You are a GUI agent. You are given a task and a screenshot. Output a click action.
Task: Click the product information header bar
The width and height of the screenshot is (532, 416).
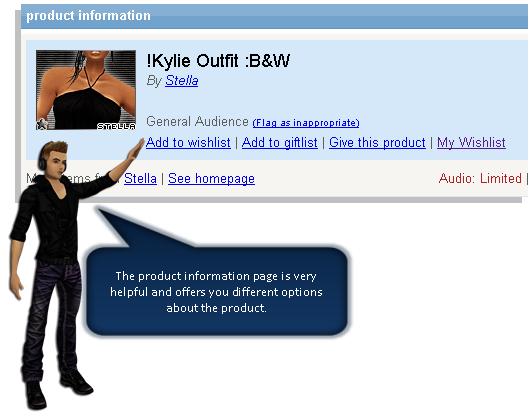pos(274,16)
